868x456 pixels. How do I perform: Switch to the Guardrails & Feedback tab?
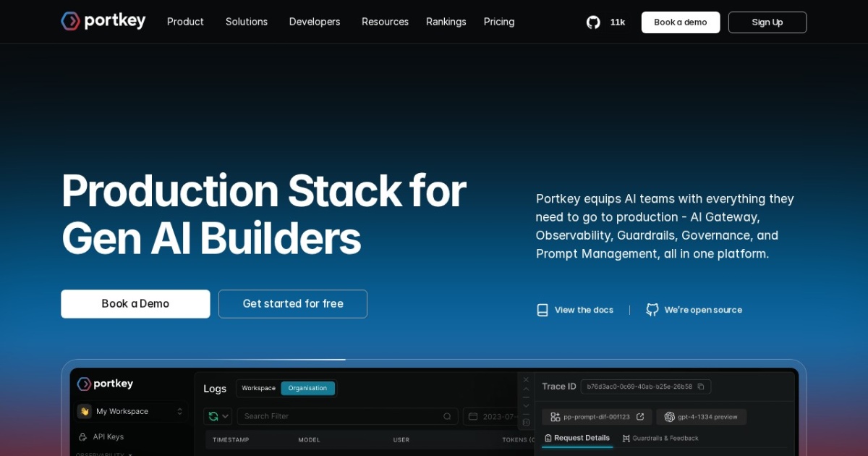(x=660, y=438)
